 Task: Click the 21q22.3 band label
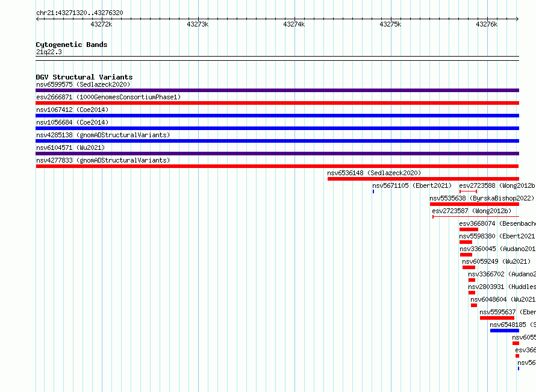click(x=49, y=52)
